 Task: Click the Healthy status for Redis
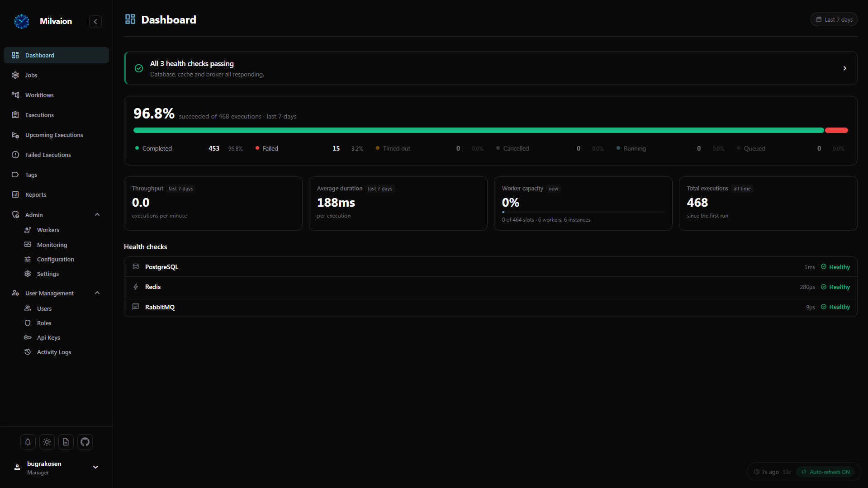click(x=835, y=287)
